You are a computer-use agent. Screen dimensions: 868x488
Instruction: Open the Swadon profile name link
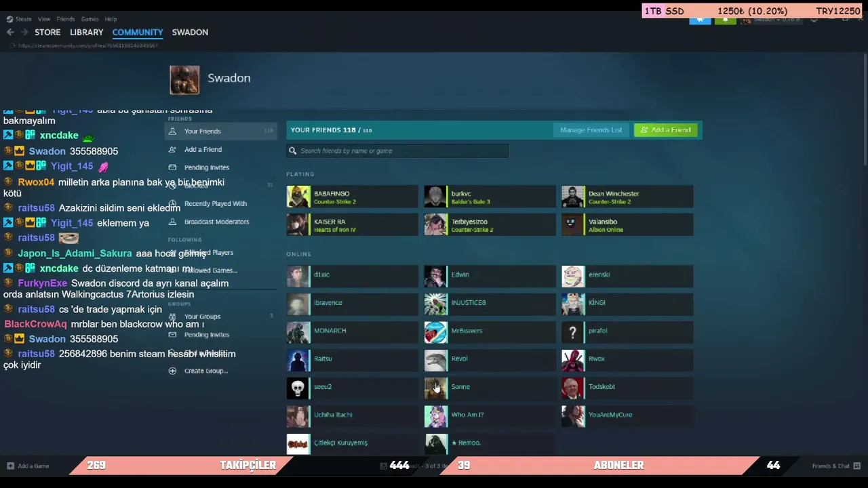pyautogui.click(x=229, y=78)
